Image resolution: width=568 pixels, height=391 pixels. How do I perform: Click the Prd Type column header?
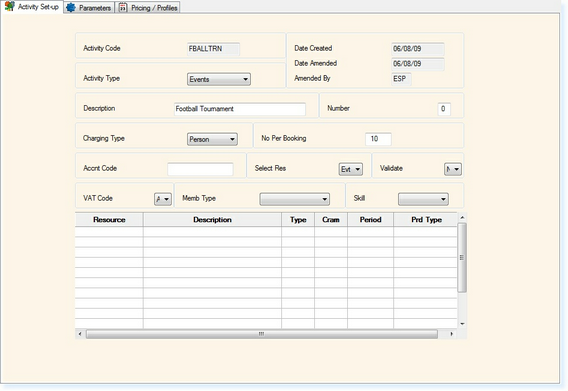[x=426, y=220]
